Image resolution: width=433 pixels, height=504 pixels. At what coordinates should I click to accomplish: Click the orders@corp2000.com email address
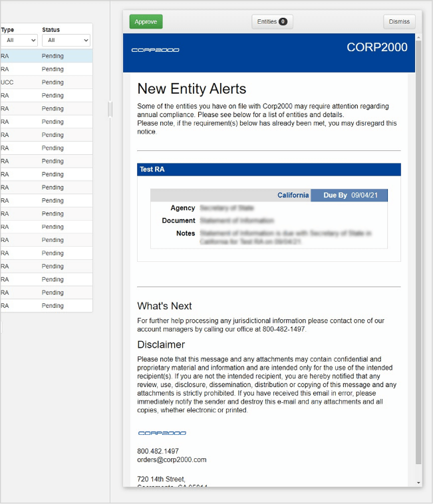coord(172,459)
